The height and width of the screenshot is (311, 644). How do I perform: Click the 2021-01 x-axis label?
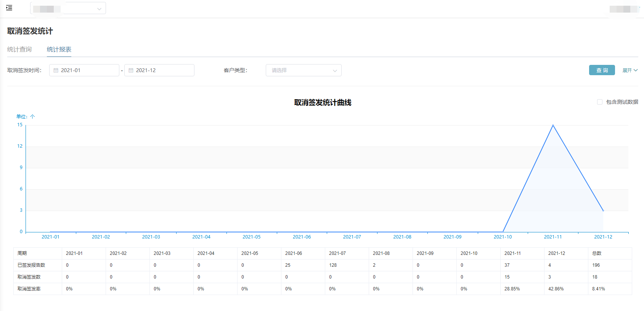[50, 237]
